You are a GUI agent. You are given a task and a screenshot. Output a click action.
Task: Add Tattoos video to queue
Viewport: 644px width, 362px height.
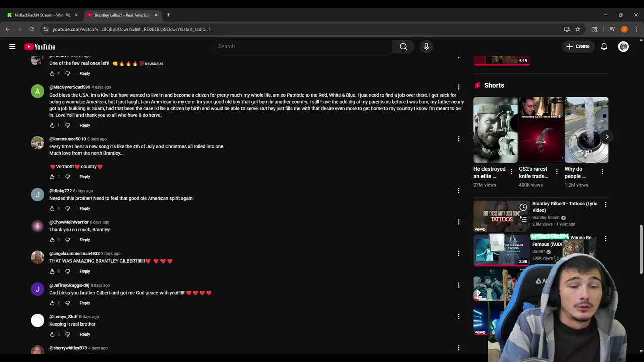click(x=523, y=219)
